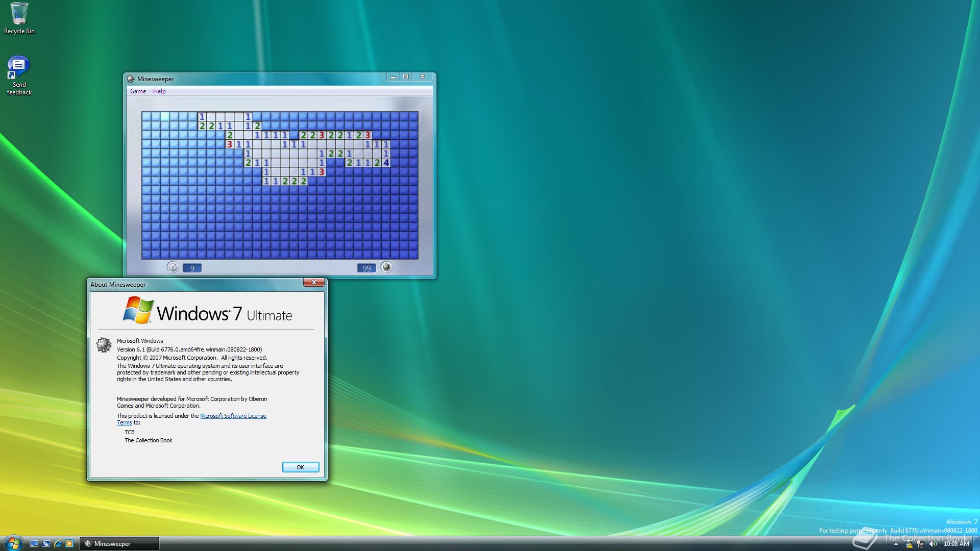Click the licensee text 'The Collection Book'
This screenshot has width=980, height=551.
[149, 440]
